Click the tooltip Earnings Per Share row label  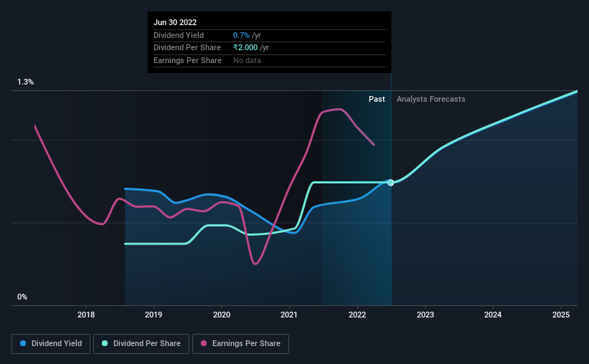pyautogui.click(x=187, y=60)
